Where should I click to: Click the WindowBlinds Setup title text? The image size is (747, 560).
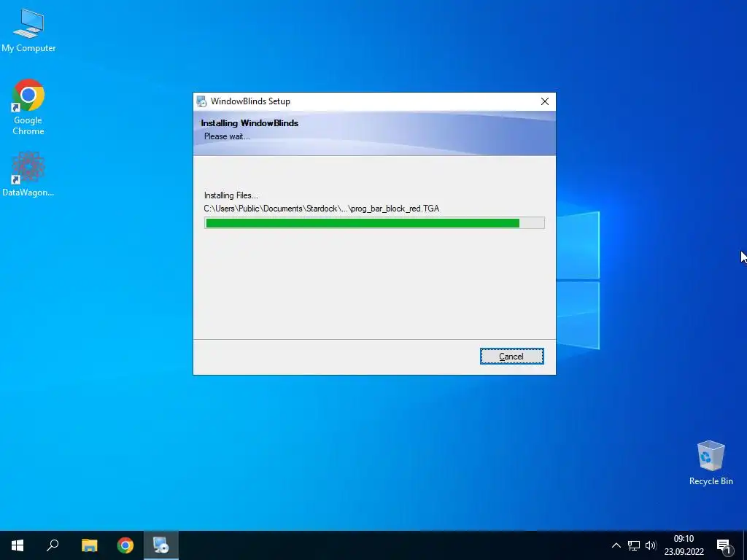251,101
